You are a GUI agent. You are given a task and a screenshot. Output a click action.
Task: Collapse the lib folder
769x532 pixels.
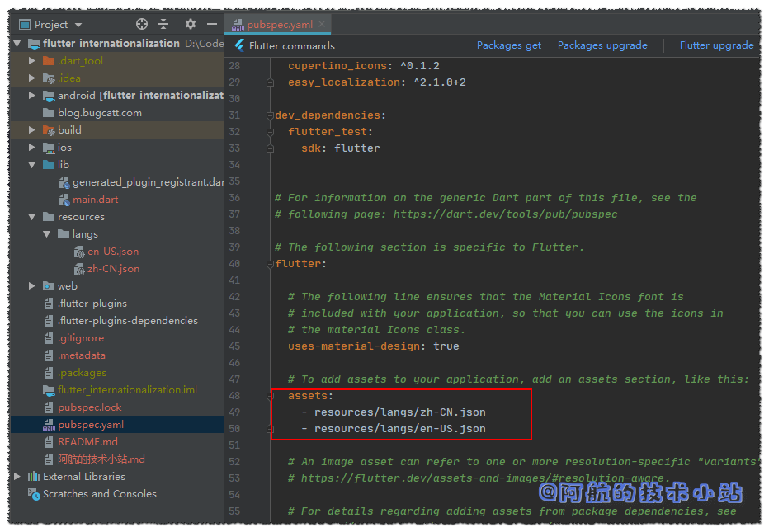[32, 165]
